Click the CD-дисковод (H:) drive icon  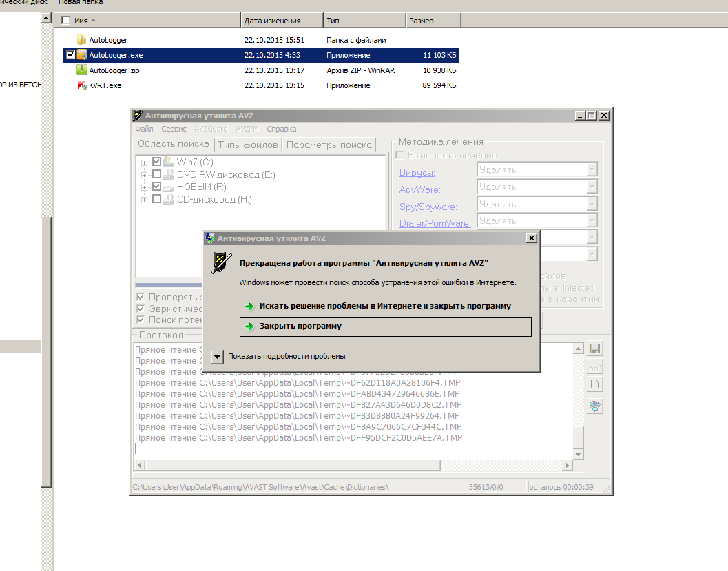point(168,199)
